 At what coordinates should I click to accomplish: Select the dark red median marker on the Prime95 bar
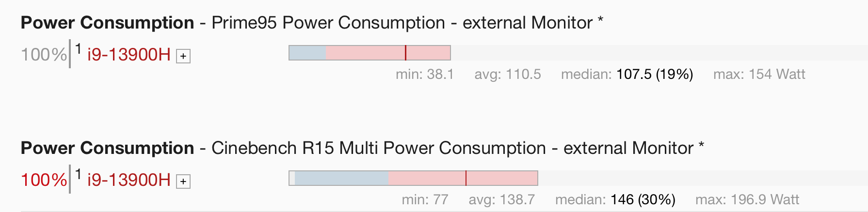click(x=405, y=53)
